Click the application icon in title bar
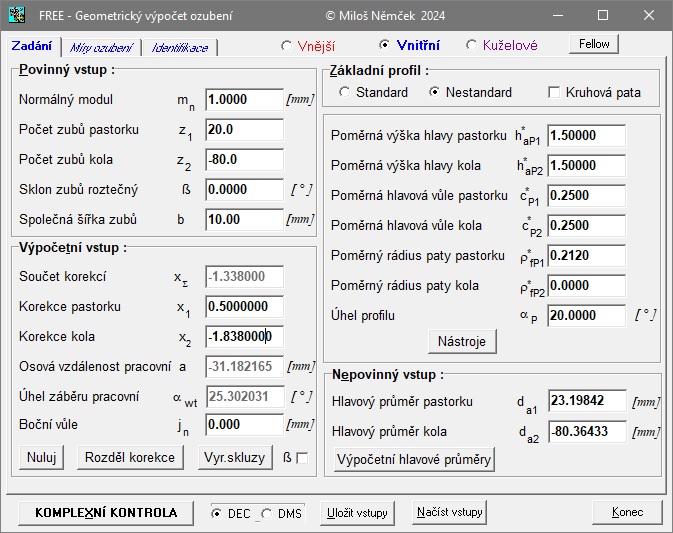Image resolution: width=673 pixels, height=533 pixels. click(17, 15)
